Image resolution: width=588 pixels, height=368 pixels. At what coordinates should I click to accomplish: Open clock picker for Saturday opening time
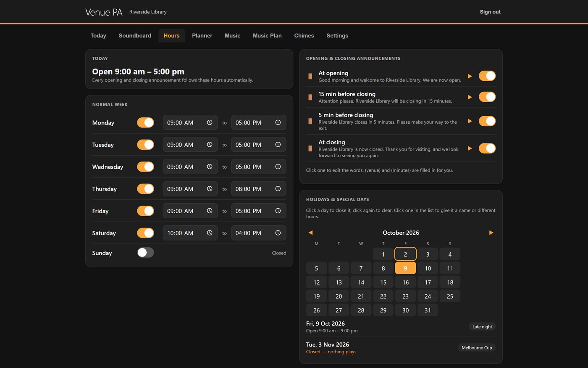click(x=210, y=233)
